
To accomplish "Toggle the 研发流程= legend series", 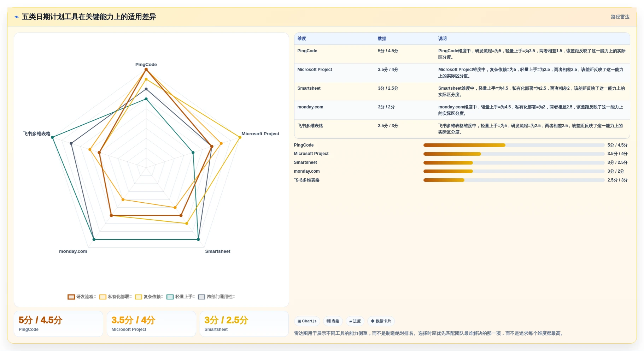I will pyautogui.click(x=82, y=297).
